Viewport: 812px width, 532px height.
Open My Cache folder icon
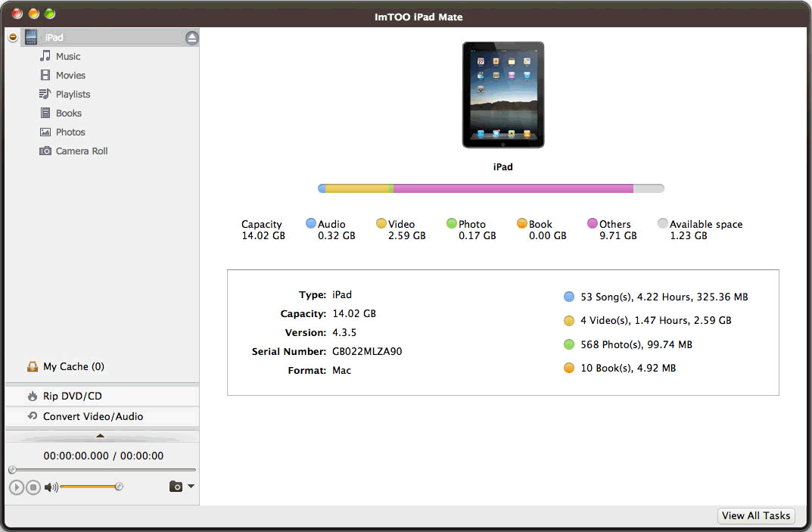coord(33,367)
